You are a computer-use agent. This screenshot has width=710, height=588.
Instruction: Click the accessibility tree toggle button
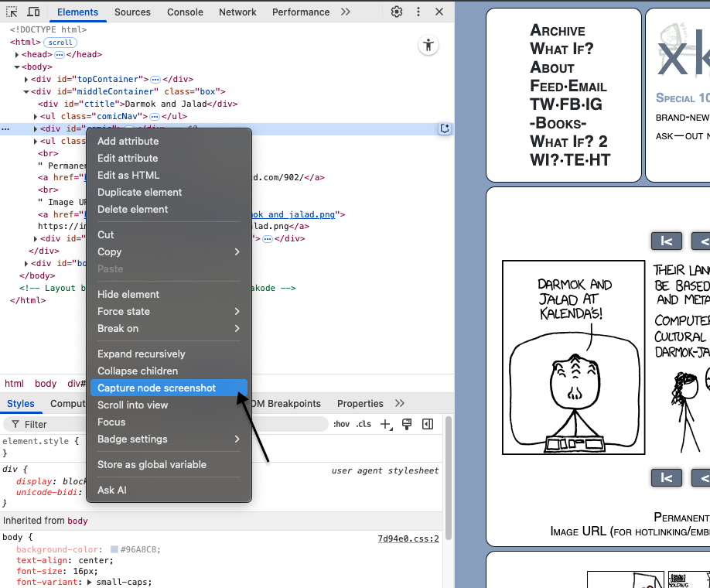[x=428, y=45]
